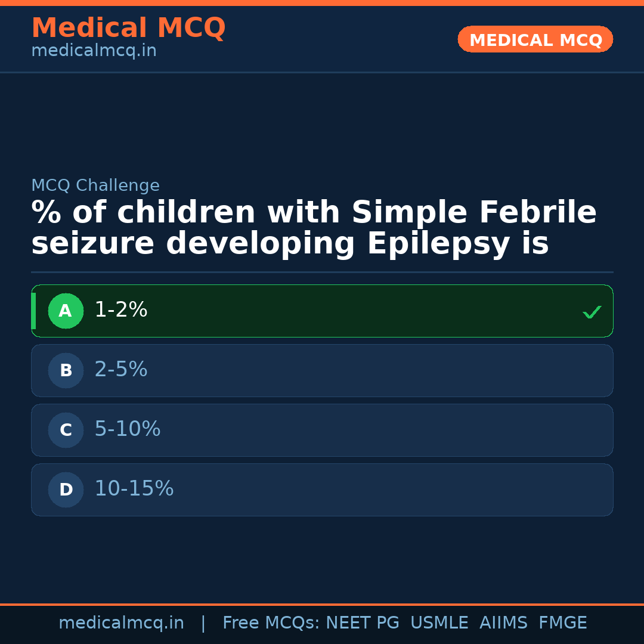Open the medicalmcq.in link in the footer
644x644 pixels.
121,623
